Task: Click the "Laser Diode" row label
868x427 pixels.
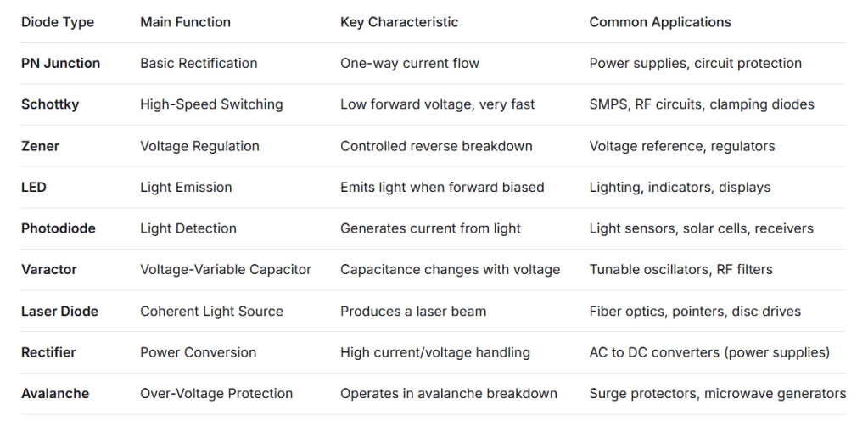Action: [59, 311]
